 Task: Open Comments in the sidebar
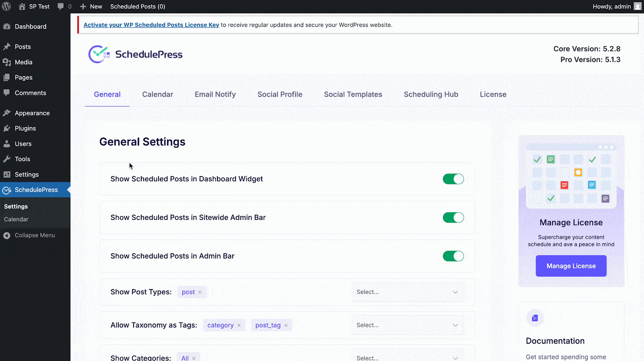tap(31, 92)
